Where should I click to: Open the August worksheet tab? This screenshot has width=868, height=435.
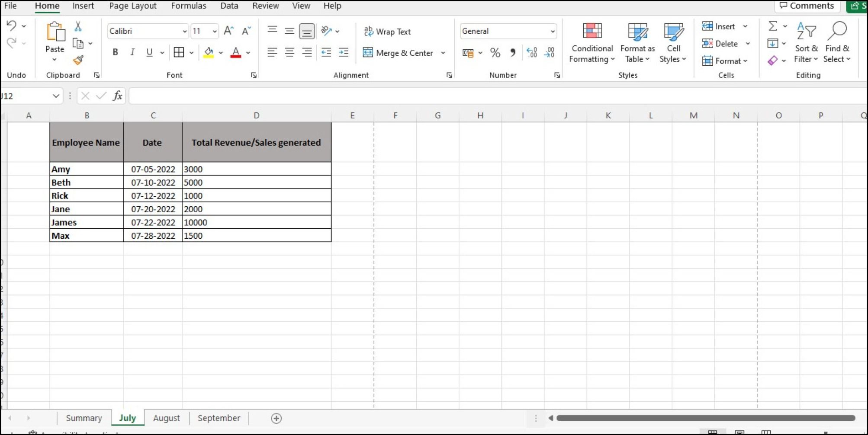click(167, 418)
